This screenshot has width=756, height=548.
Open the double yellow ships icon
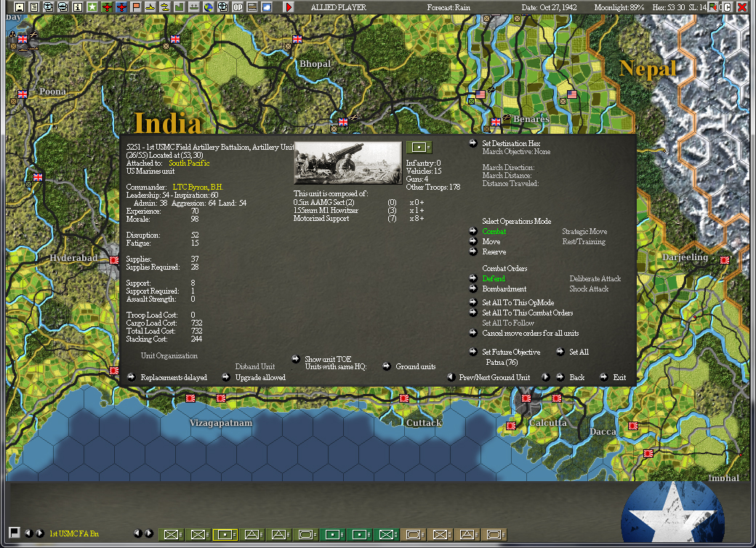pyautogui.click(x=165, y=7)
